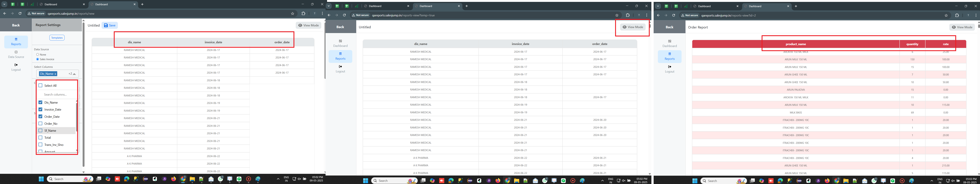The height and width of the screenshot is (184, 980).
Task: Reload the reports-view?id=2 browser page
Action: [x=673, y=15]
